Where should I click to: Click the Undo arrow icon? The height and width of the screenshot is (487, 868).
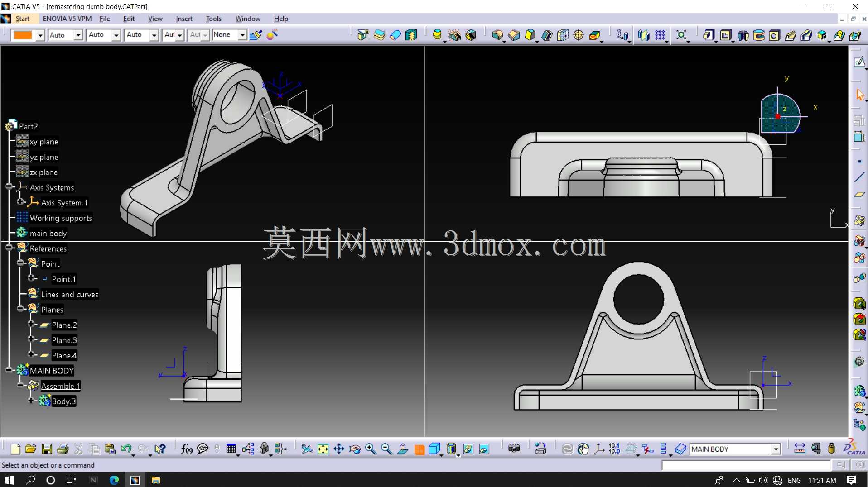tap(126, 449)
